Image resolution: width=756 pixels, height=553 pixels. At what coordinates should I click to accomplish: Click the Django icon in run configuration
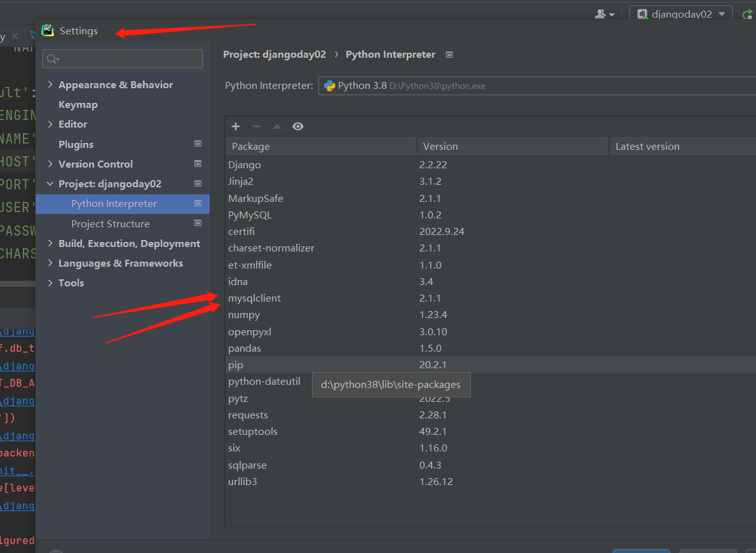click(x=642, y=14)
